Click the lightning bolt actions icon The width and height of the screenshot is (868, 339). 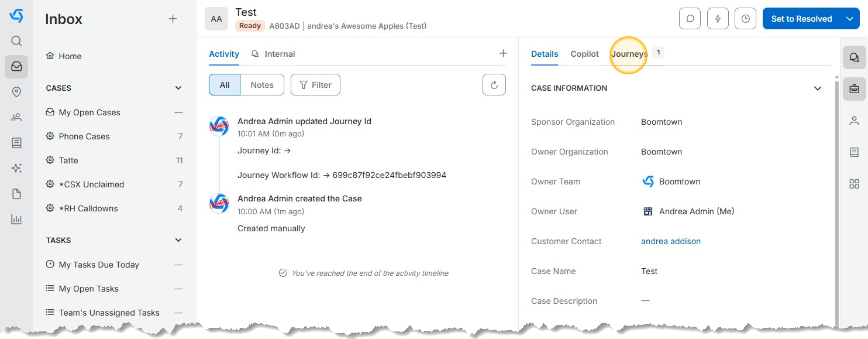point(718,19)
